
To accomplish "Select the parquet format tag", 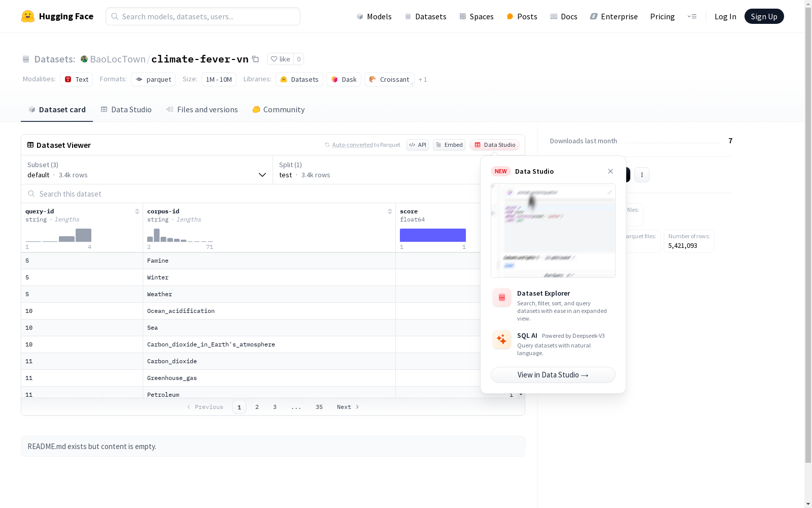I will 153,79.
